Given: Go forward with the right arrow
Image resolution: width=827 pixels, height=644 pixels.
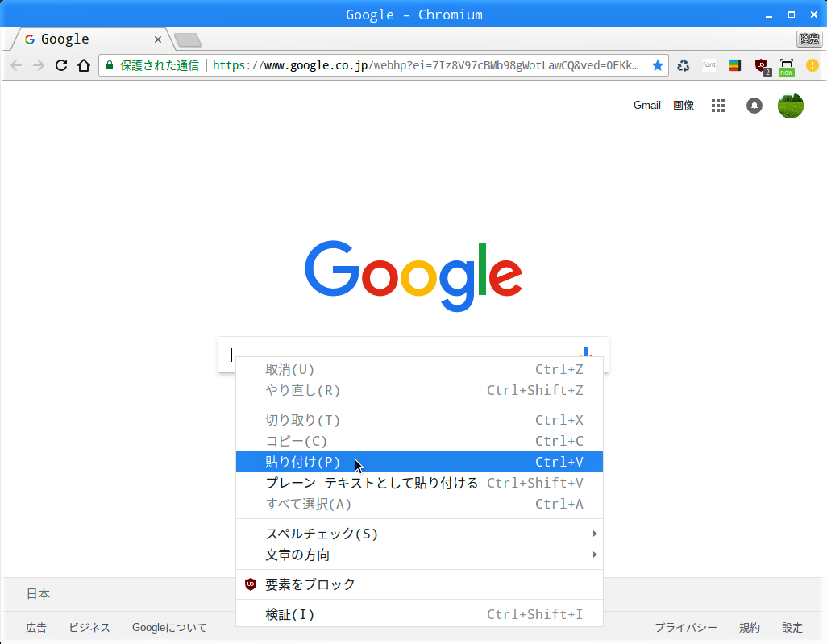Looking at the screenshot, I should 39,65.
